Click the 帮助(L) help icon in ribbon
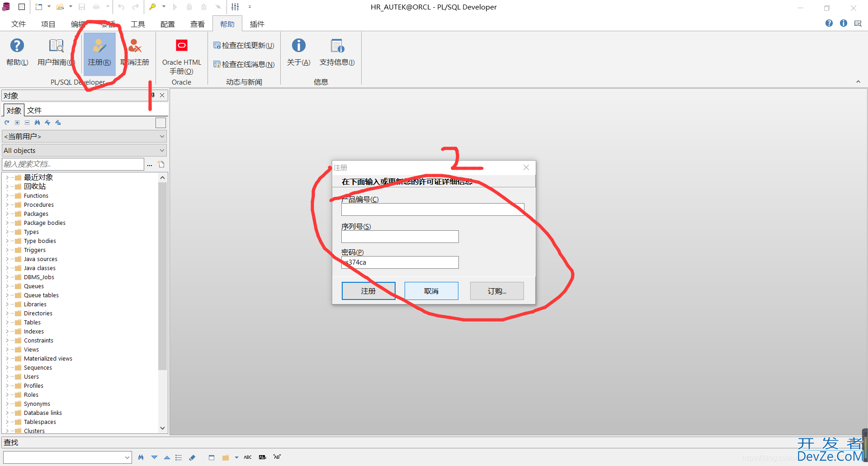 click(17, 52)
